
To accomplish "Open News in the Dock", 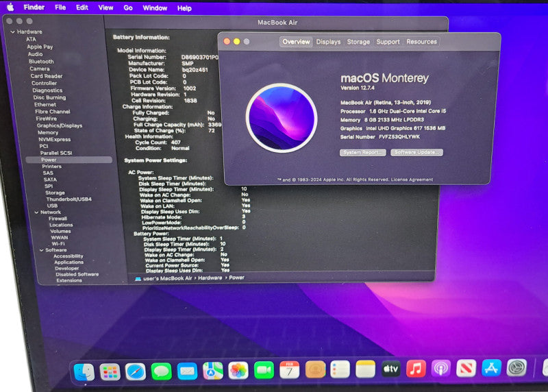I will 466,368.
